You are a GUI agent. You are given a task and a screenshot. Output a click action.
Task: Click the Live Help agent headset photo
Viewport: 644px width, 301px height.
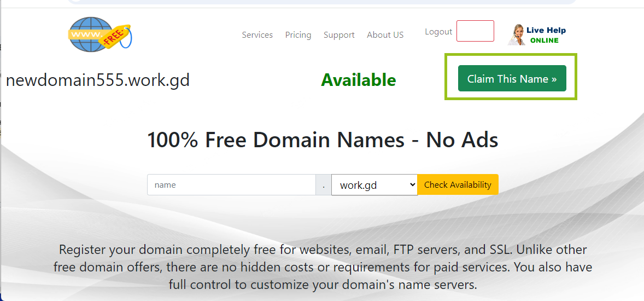coord(516,34)
